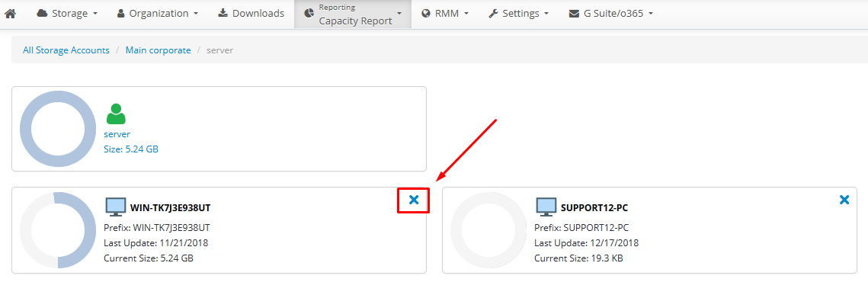Open the Settings menu
Image resolution: width=868 pixels, height=295 pixels.
(x=518, y=13)
